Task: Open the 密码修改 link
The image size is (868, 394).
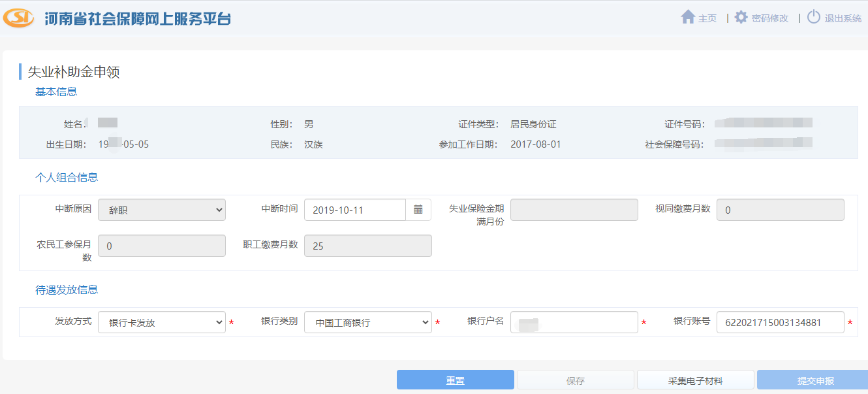Action: (769, 18)
